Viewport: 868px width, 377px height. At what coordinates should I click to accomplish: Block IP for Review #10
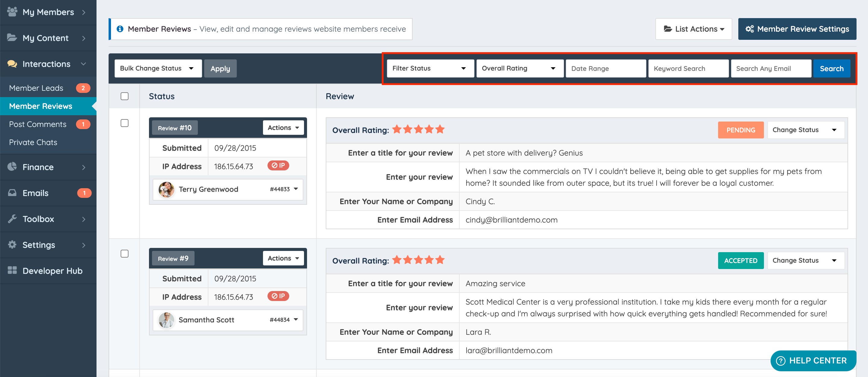tap(278, 166)
